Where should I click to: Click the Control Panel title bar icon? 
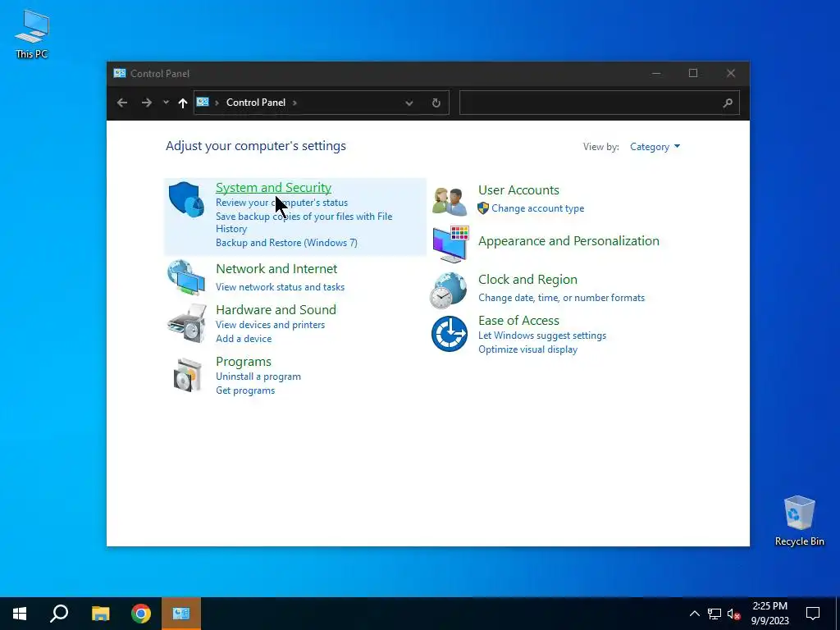(x=120, y=73)
